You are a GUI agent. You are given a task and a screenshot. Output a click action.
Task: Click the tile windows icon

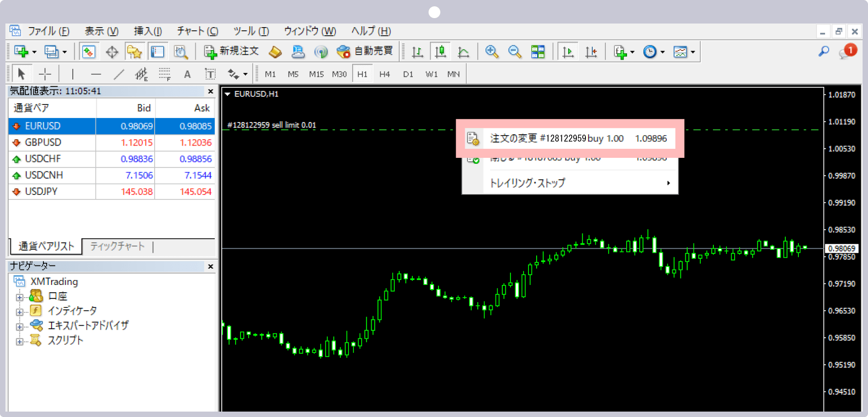click(538, 52)
